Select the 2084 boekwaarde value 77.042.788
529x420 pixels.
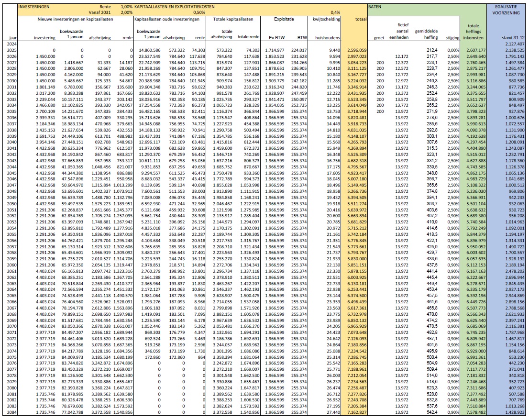tap(73, 412)
